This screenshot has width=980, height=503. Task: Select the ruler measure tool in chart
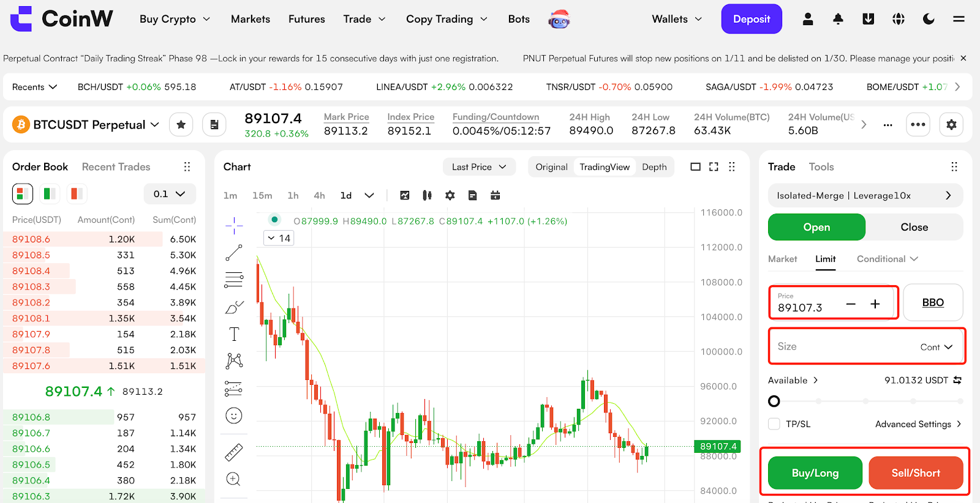(x=234, y=452)
